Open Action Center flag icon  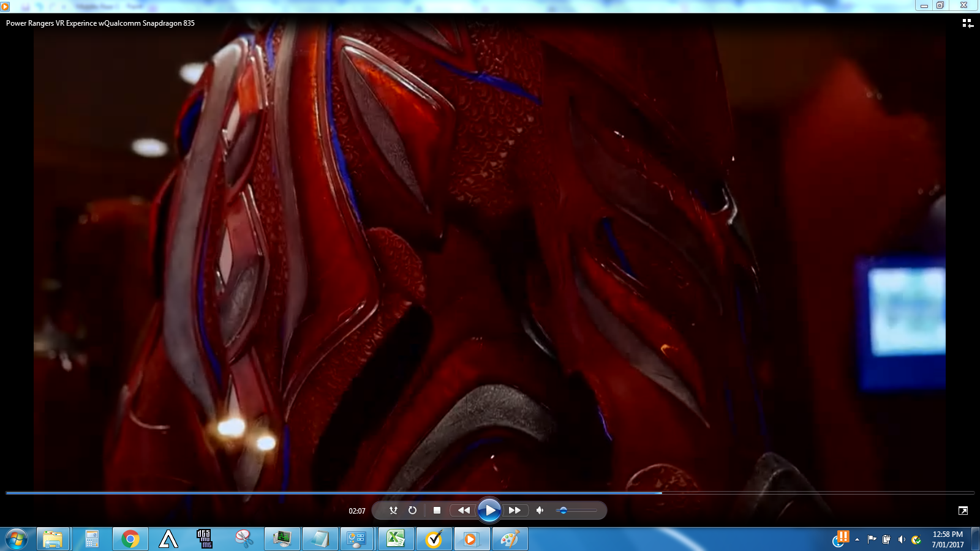point(872,539)
